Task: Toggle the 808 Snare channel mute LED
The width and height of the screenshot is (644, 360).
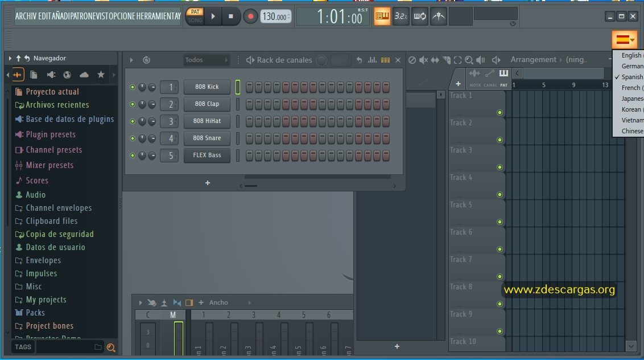Action: click(132, 138)
